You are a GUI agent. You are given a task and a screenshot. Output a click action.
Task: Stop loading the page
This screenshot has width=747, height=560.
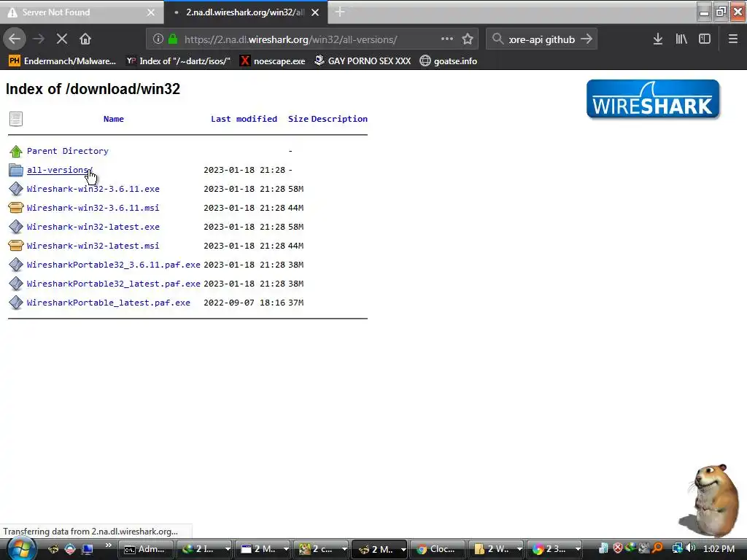coord(62,39)
